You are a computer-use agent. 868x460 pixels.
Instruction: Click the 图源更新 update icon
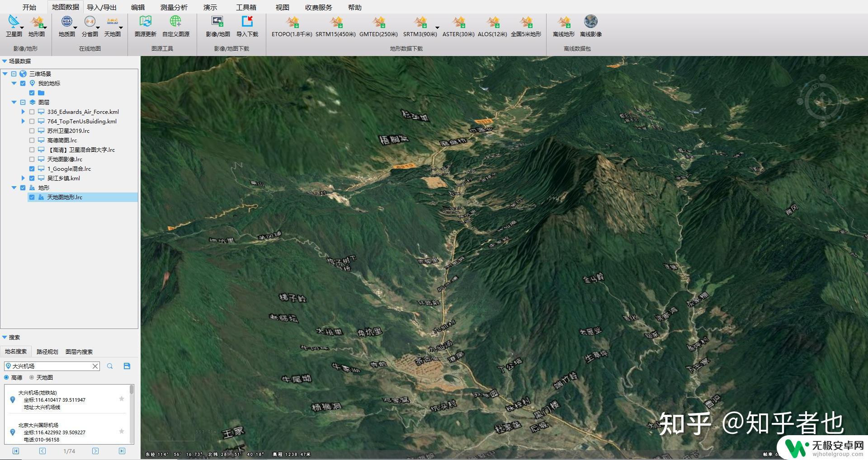[x=146, y=26]
